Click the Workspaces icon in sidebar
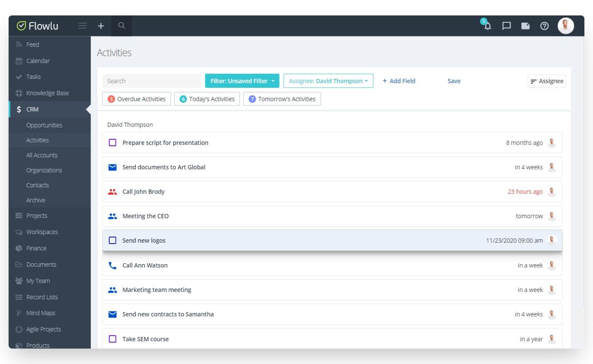 pos(19,232)
